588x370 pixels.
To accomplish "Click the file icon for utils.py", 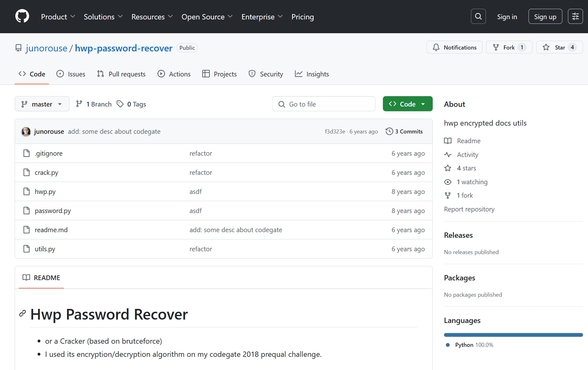I will (27, 249).
